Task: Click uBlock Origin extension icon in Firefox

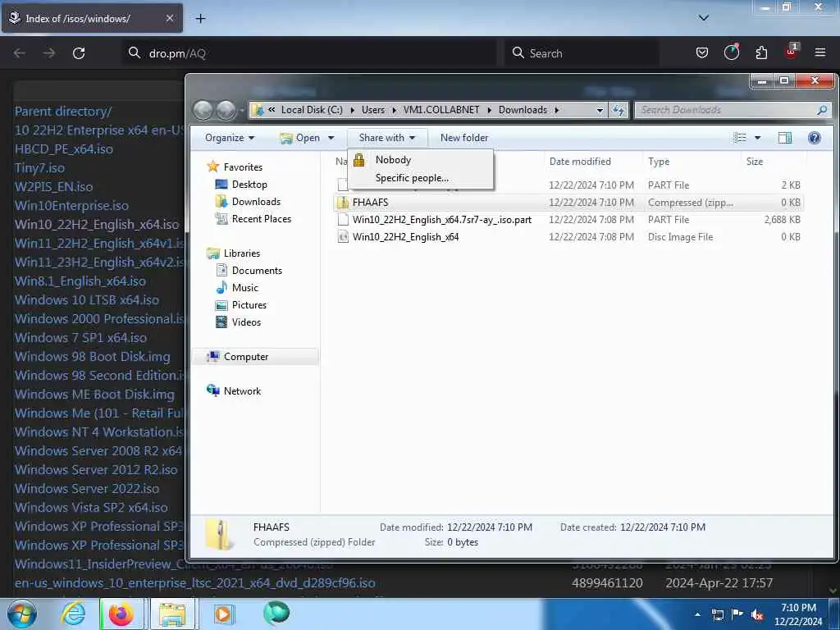Action: click(792, 52)
